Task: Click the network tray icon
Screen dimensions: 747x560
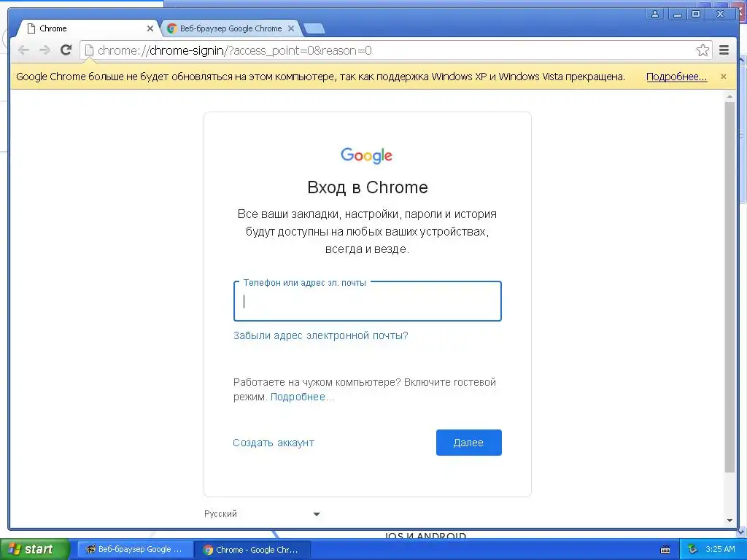Action: pos(693,550)
